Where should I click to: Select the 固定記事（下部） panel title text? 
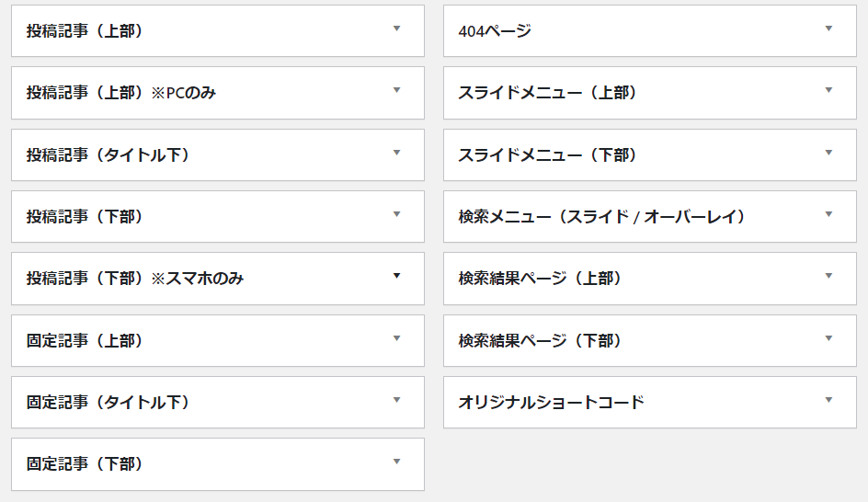85,463
